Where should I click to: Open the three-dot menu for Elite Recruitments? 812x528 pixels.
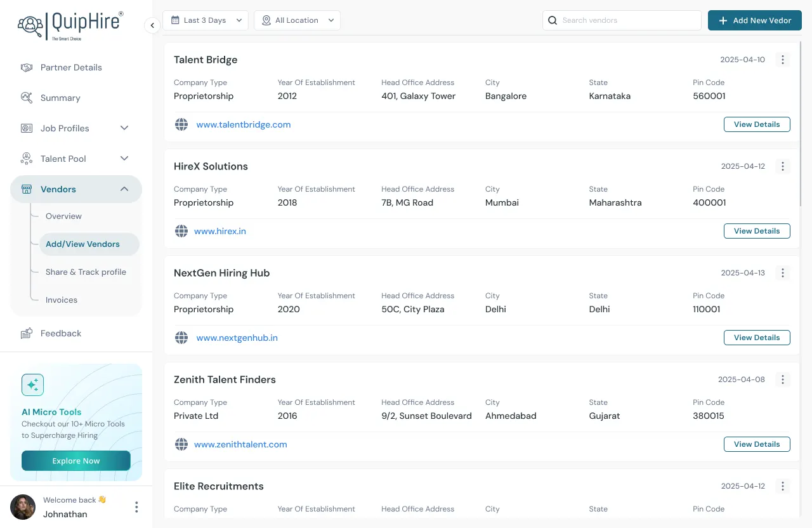783,486
